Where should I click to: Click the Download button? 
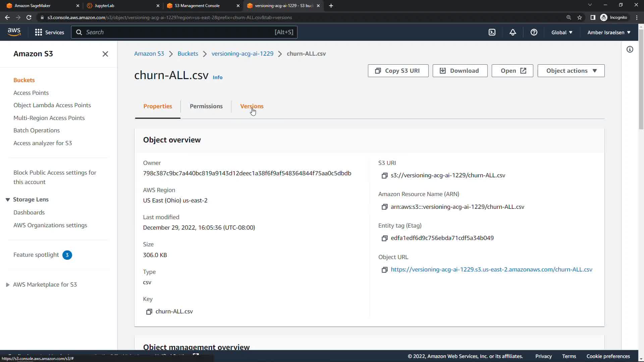click(460, 71)
